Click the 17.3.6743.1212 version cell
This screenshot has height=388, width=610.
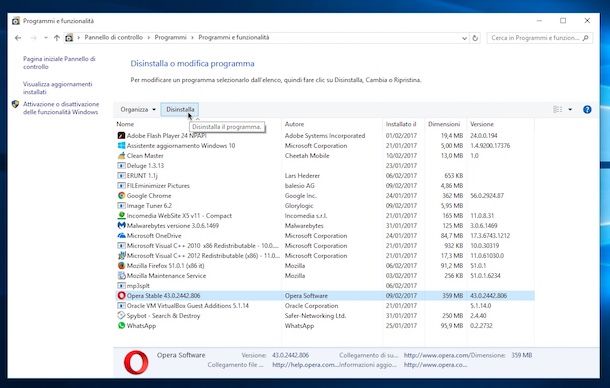[490, 235]
